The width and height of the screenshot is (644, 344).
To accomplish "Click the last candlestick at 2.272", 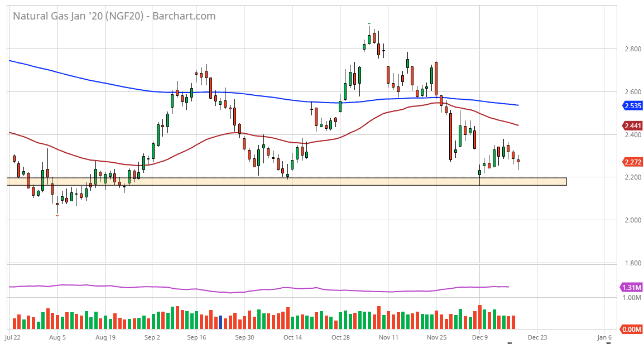I will [x=518, y=161].
